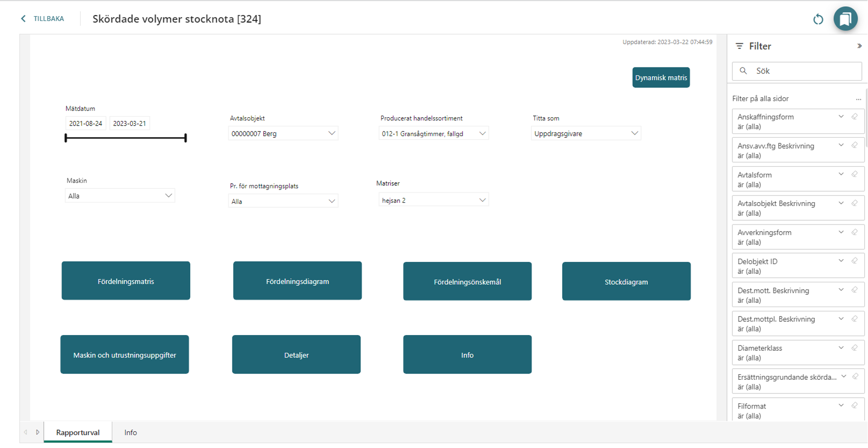Expand the Ersättningsgrundande skörda filter card
Screen dimensions: 868x448
(844, 377)
